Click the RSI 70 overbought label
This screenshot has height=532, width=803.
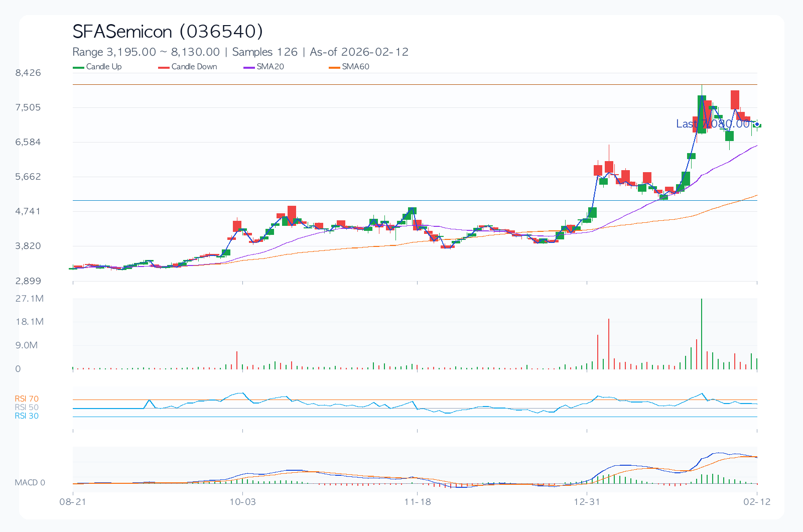(x=27, y=399)
